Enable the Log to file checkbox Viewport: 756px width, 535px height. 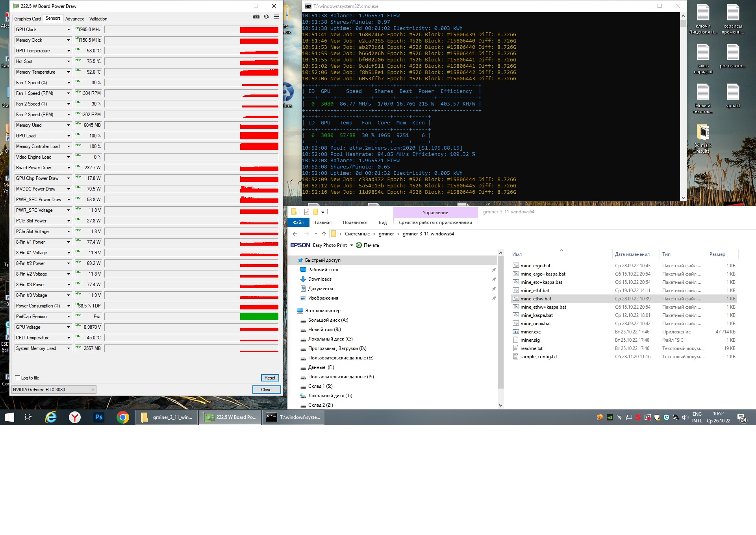pos(18,378)
